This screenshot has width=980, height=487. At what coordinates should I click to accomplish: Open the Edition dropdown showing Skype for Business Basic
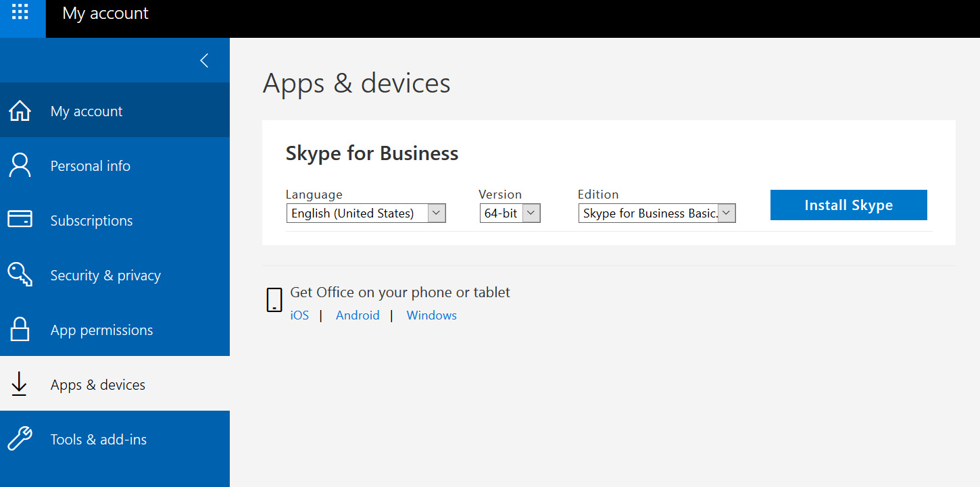click(x=657, y=213)
